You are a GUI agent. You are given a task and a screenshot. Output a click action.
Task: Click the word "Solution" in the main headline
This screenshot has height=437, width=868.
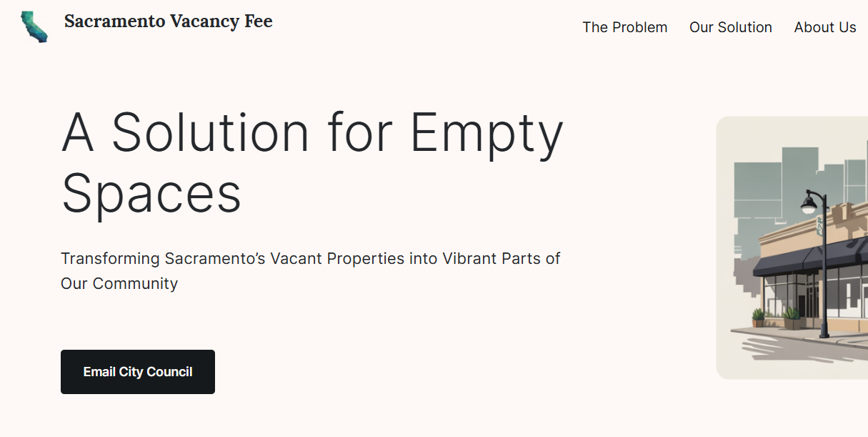coord(211,134)
